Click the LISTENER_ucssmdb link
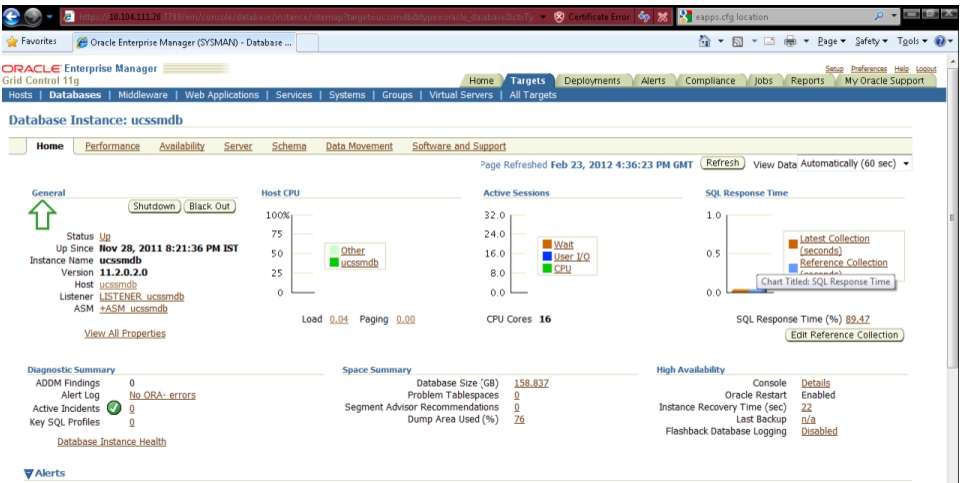Viewport: 963px width, 483px height. [142, 297]
